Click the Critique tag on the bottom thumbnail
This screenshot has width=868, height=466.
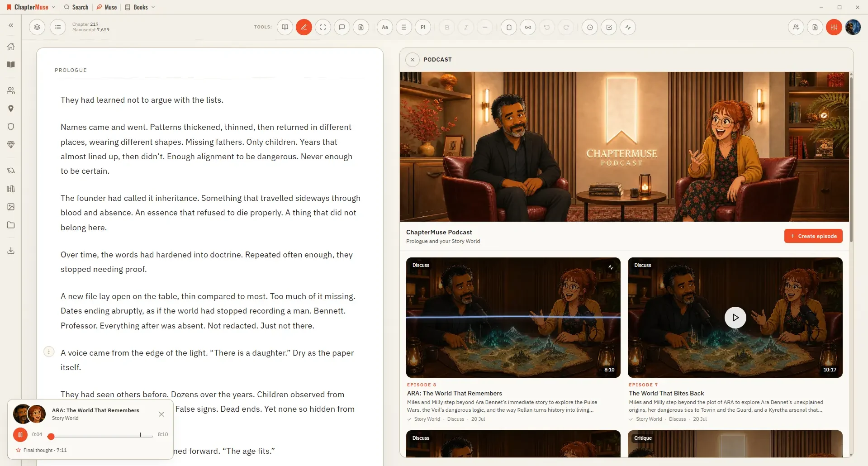(x=643, y=438)
